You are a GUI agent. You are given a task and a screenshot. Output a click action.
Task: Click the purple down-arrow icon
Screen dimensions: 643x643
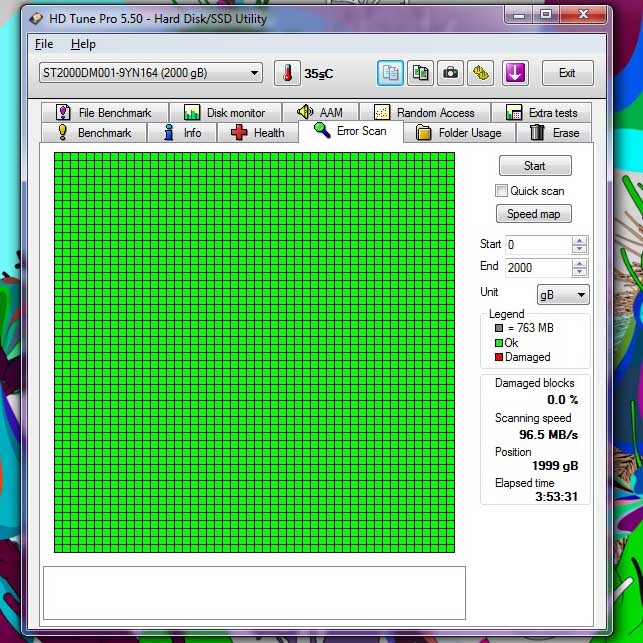515,73
